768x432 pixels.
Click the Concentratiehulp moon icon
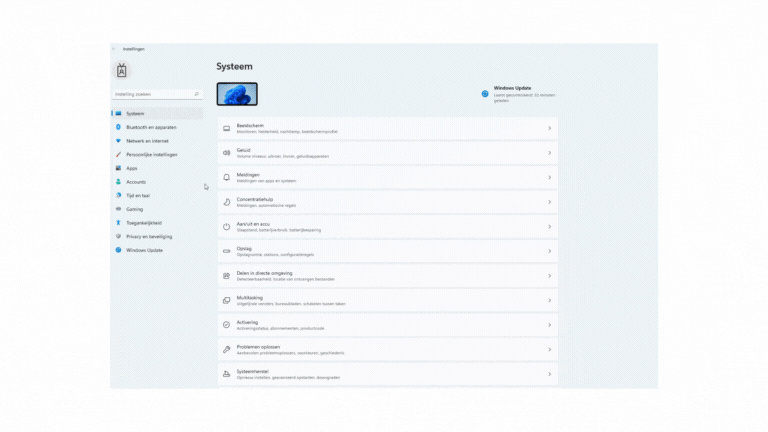[226, 202]
